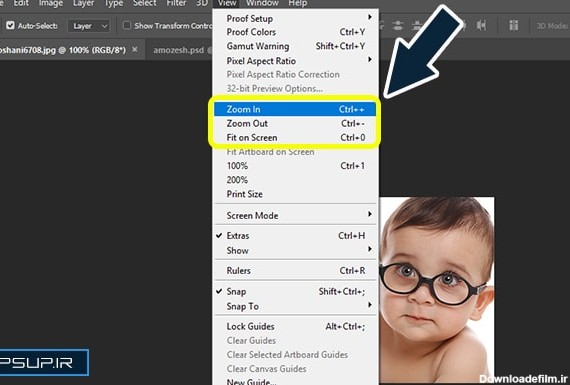Open the Type menu in the menu bar
The image size is (570, 385).
click(114, 4)
